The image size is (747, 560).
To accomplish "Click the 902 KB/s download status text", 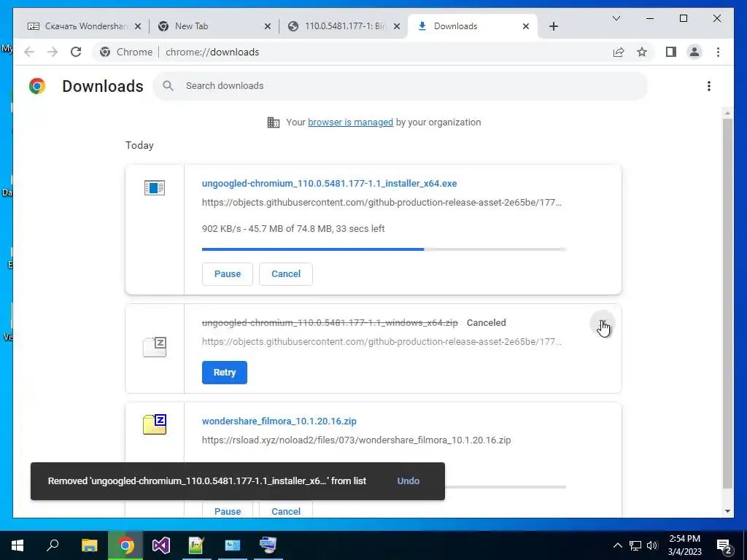I will [293, 228].
